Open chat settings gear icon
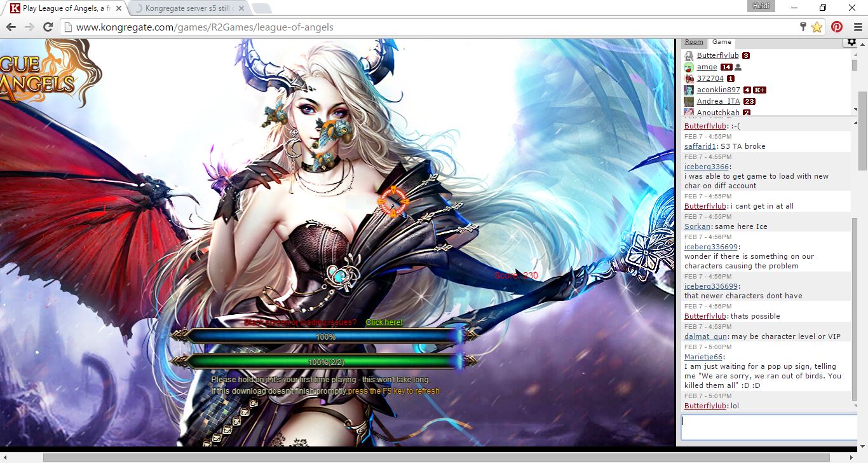868x463 pixels. tap(851, 42)
